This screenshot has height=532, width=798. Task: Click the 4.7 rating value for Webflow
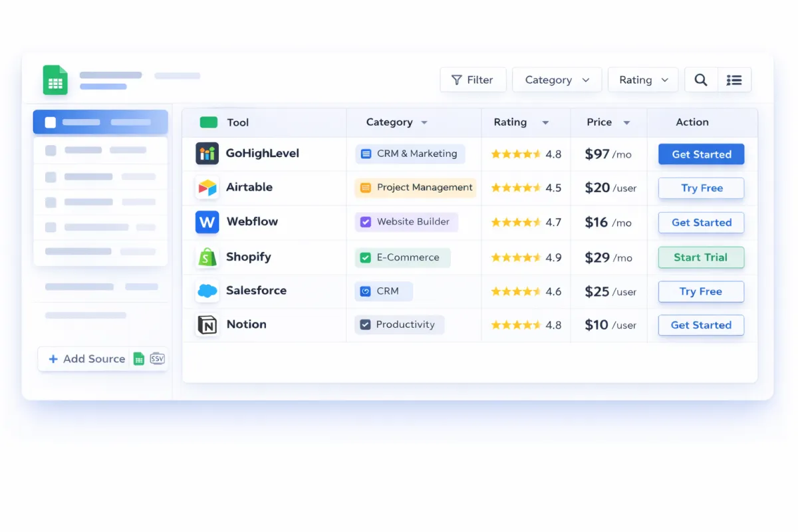click(553, 223)
